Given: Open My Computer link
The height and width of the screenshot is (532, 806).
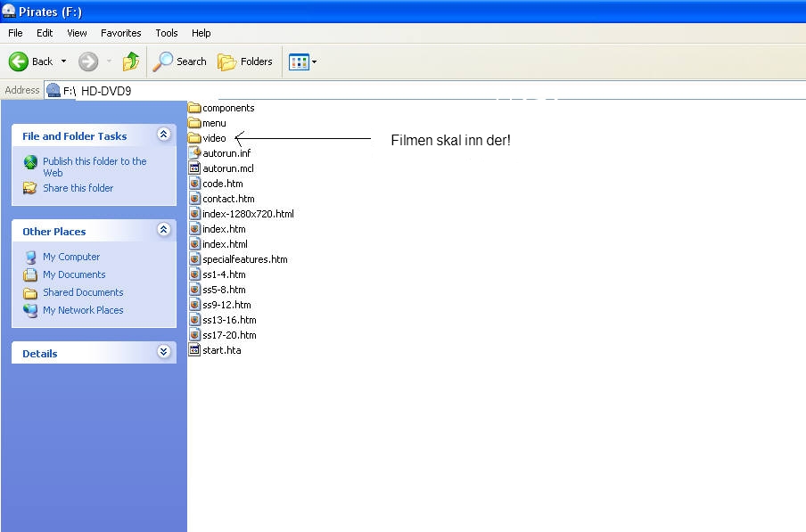Looking at the screenshot, I should point(71,257).
